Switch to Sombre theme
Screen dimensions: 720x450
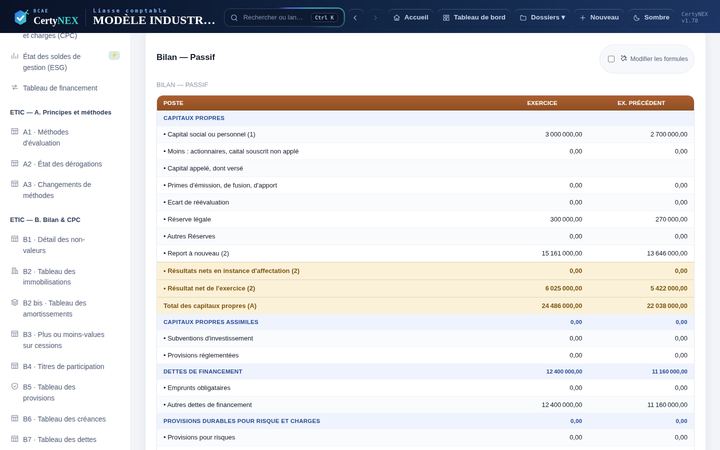[x=651, y=17]
